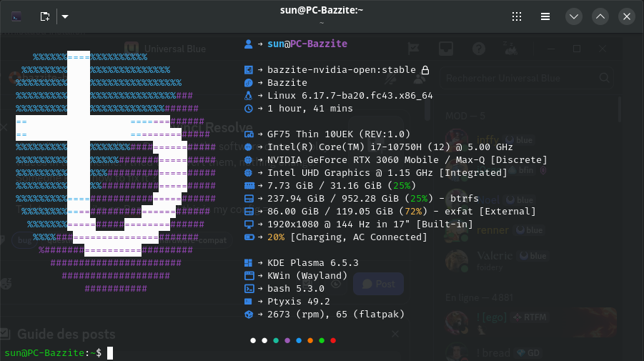Screen dimensions: 644x361
Task: Click the lock icon after bazzite-nvidia-open:stable
Action: point(425,70)
